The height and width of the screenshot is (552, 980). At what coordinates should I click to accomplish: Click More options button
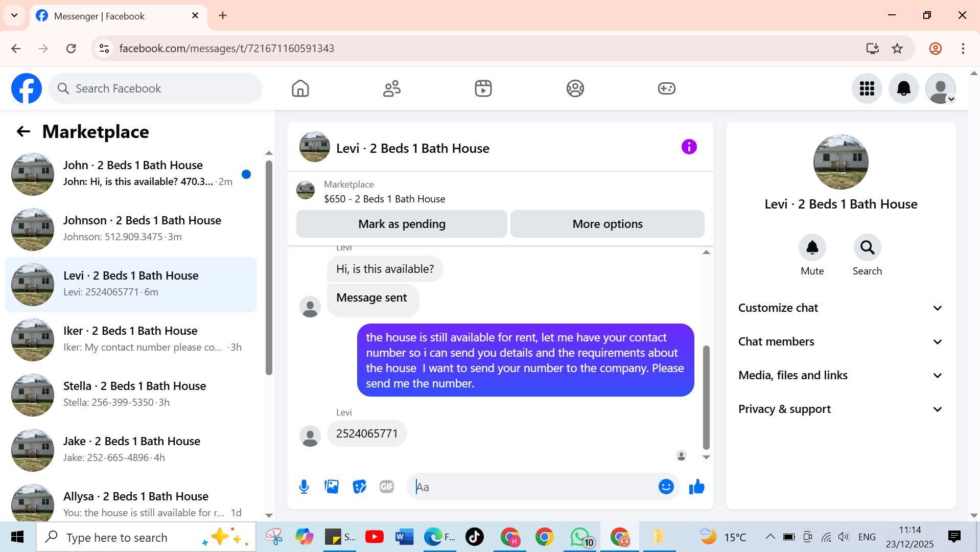pos(608,224)
